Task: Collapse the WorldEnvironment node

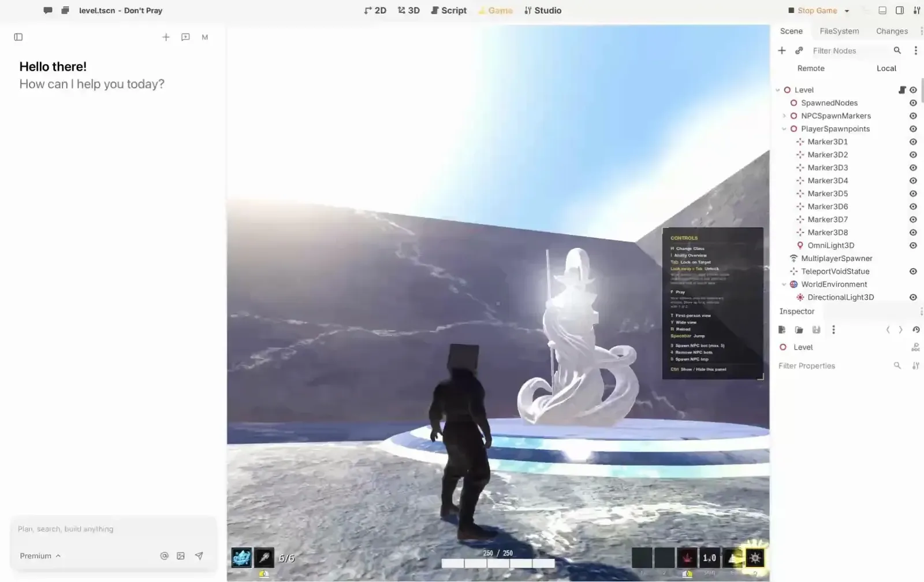Action: point(784,284)
